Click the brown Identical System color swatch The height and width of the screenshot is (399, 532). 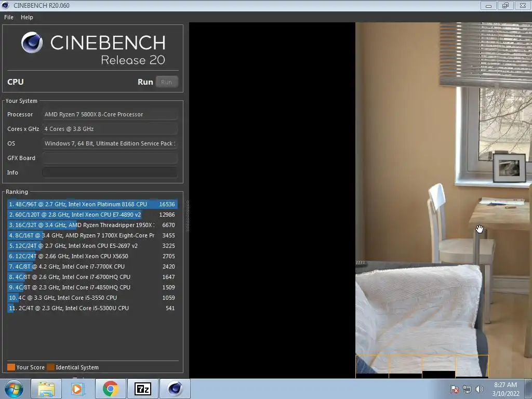[50, 367]
